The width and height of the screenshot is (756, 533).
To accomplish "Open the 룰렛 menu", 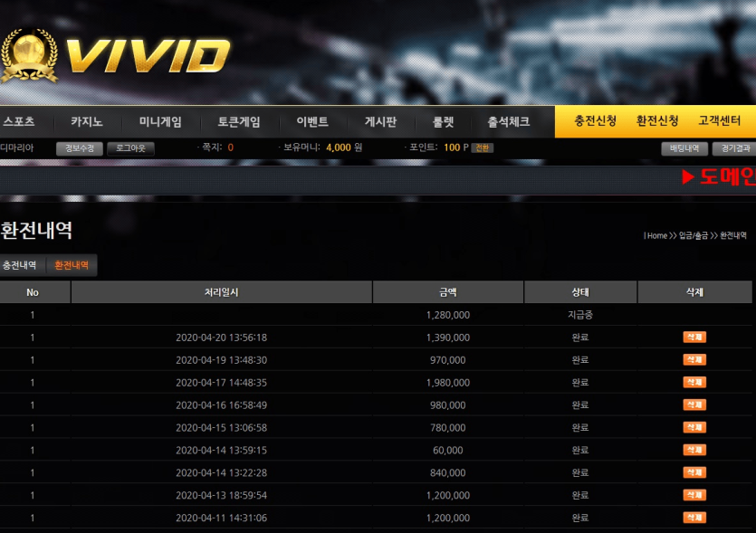I will tap(443, 121).
